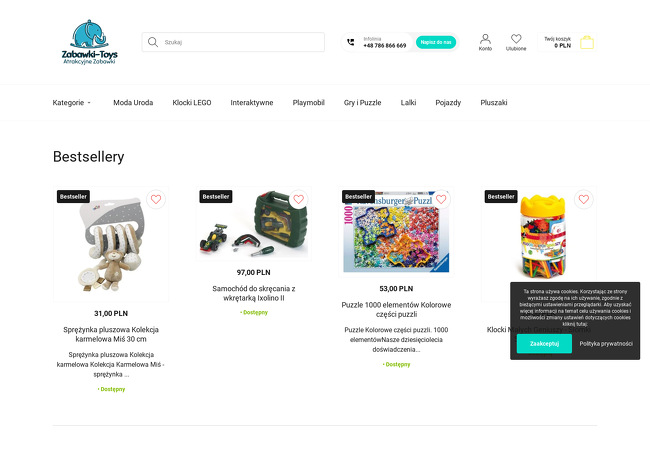Open the yellow shopping cart icon
The image size is (650, 450).
point(587,42)
